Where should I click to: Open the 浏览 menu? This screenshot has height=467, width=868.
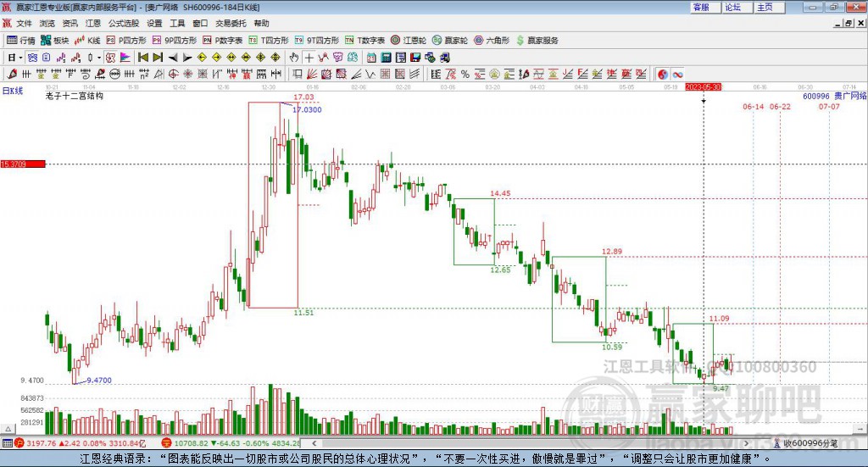click(47, 23)
